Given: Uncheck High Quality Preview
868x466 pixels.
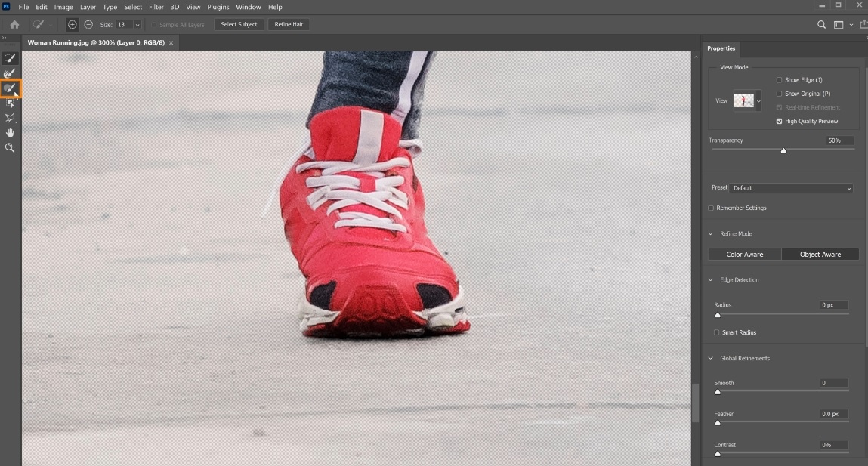Looking at the screenshot, I should tap(780, 121).
